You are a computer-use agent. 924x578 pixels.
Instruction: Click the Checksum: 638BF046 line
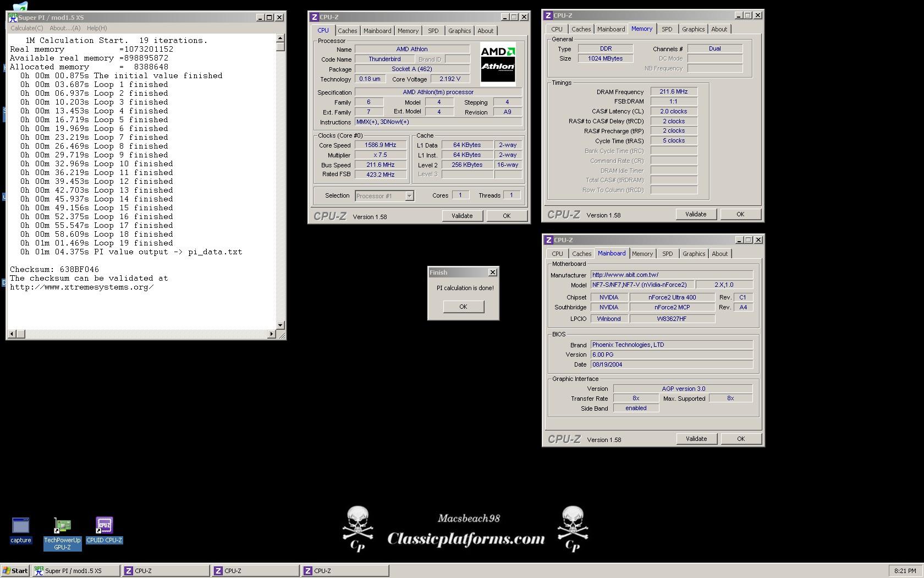[x=54, y=269]
